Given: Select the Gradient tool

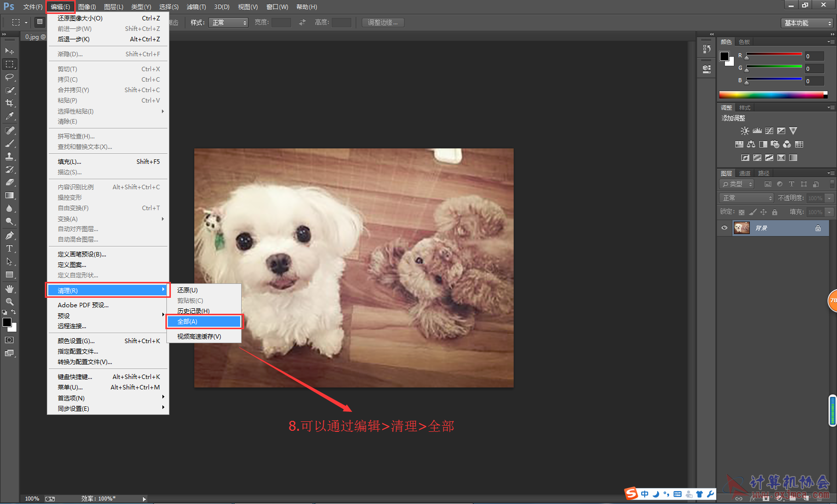Looking at the screenshot, I should click(9, 195).
